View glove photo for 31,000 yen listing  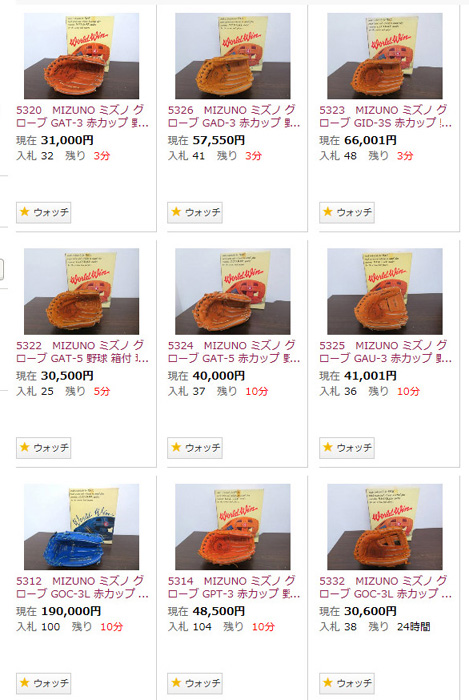pyautogui.click(x=82, y=56)
